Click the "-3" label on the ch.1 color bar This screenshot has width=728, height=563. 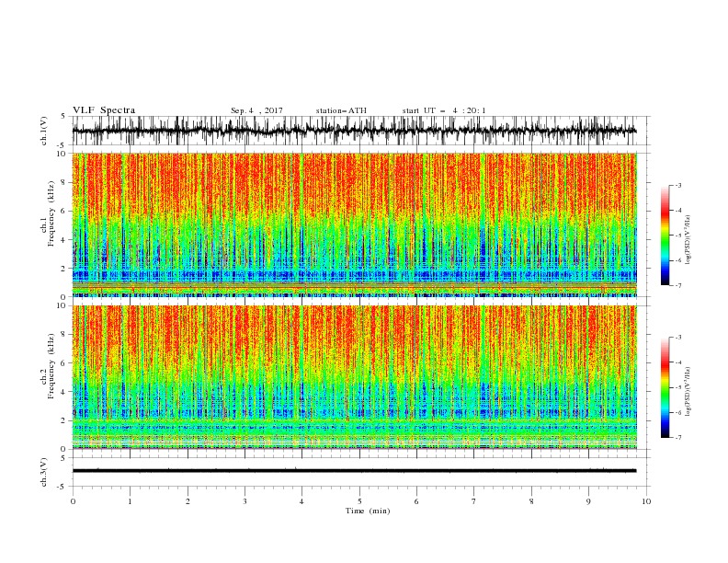pyautogui.click(x=677, y=185)
